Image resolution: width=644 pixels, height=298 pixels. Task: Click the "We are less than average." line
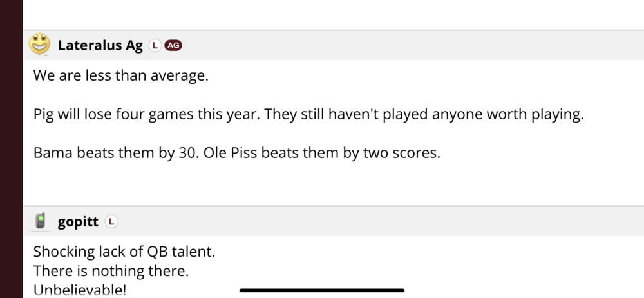[121, 75]
